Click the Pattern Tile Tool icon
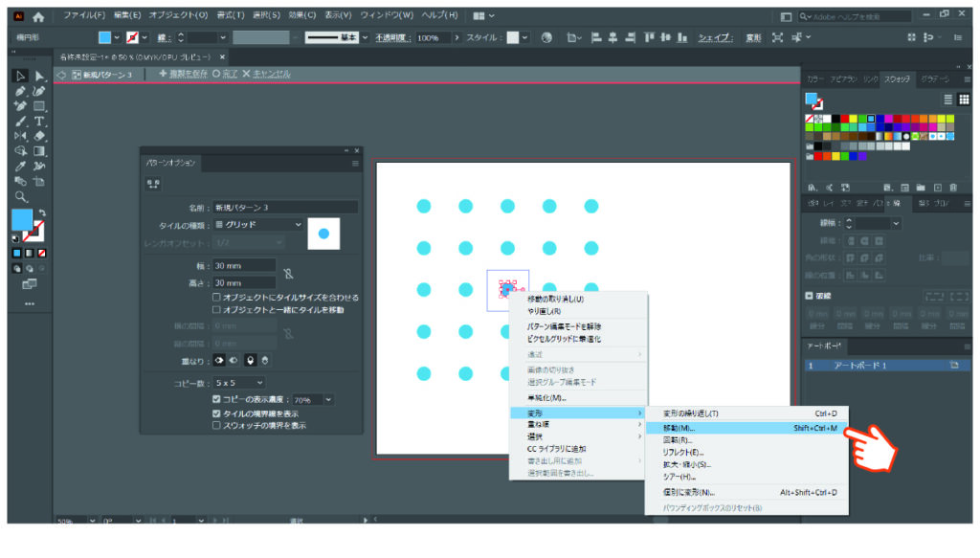Image resolution: width=980 pixels, height=558 pixels. pos(153,184)
